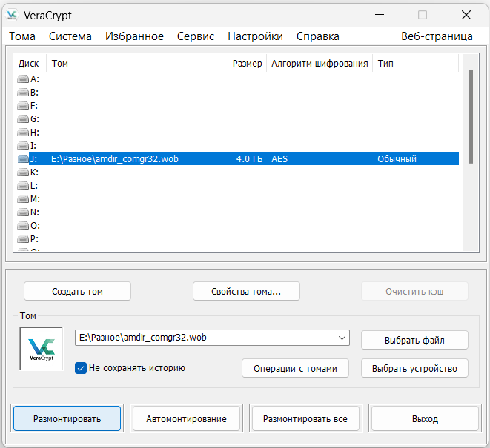Click the 'AES' algorithm cell

click(279, 159)
